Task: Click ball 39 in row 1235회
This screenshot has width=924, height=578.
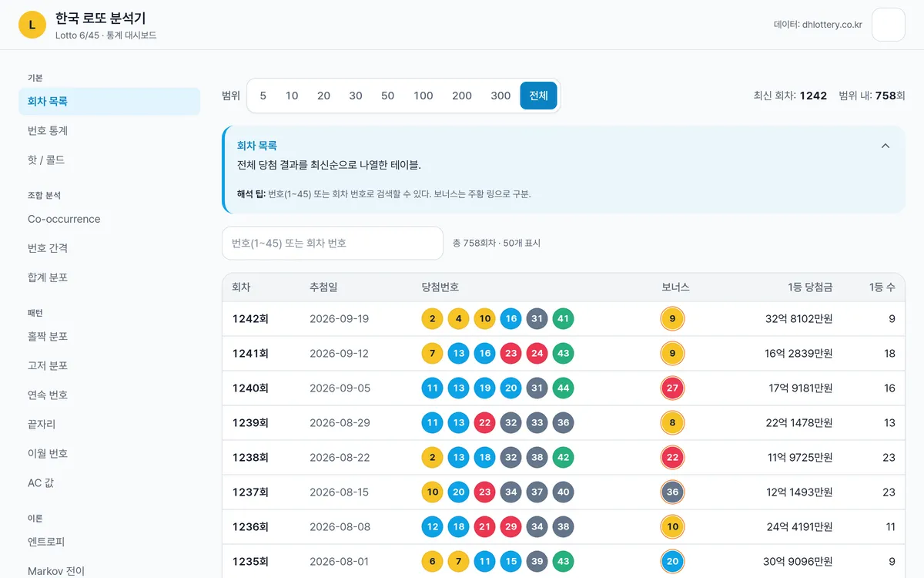Action: [537, 561]
